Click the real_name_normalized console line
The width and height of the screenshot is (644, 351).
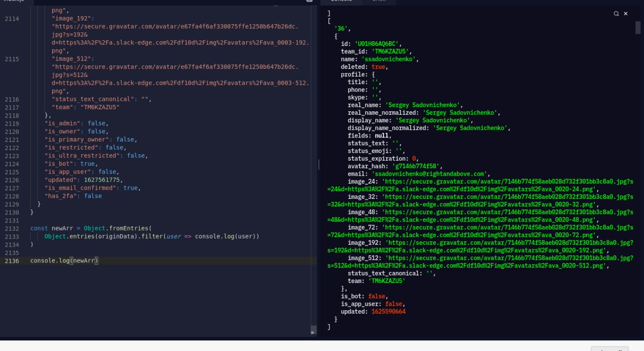(x=424, y=112)
